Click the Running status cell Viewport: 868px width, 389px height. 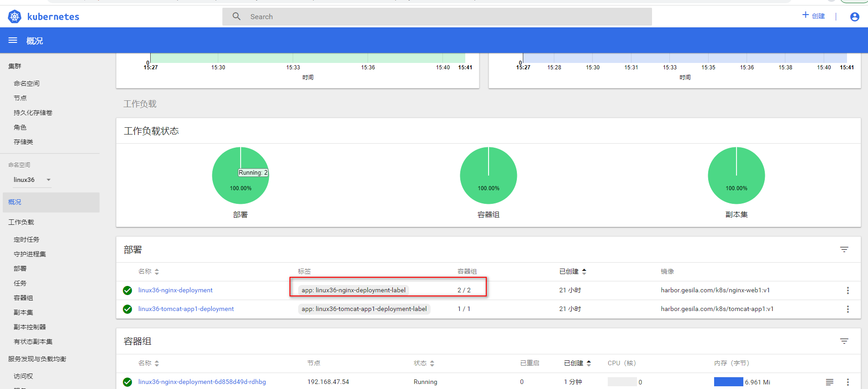tap(425, 382)
